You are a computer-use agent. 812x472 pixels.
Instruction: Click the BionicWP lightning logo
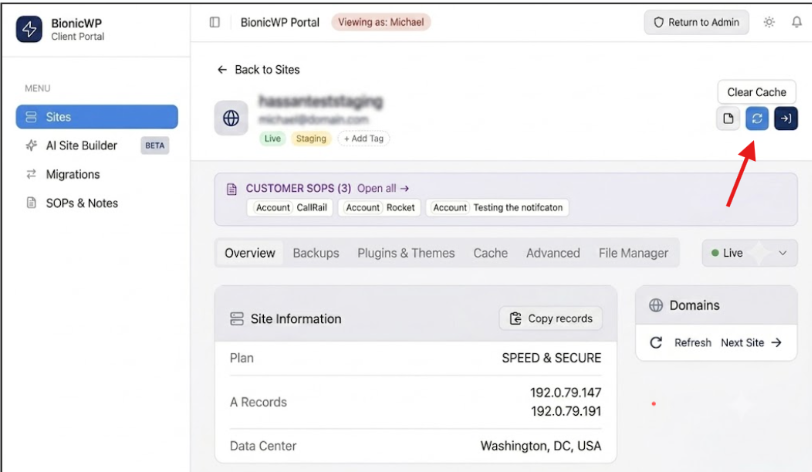[x=29, y=29]
